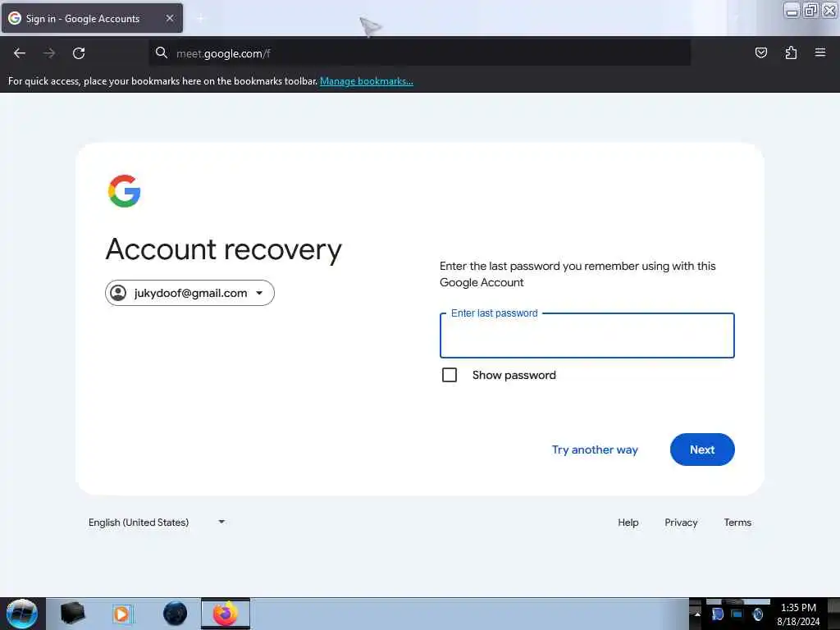The height and width of the screenshot is (630, 840).
Task: Click the Google G logo
Action: pyautogui.click(x=125, y=190)
